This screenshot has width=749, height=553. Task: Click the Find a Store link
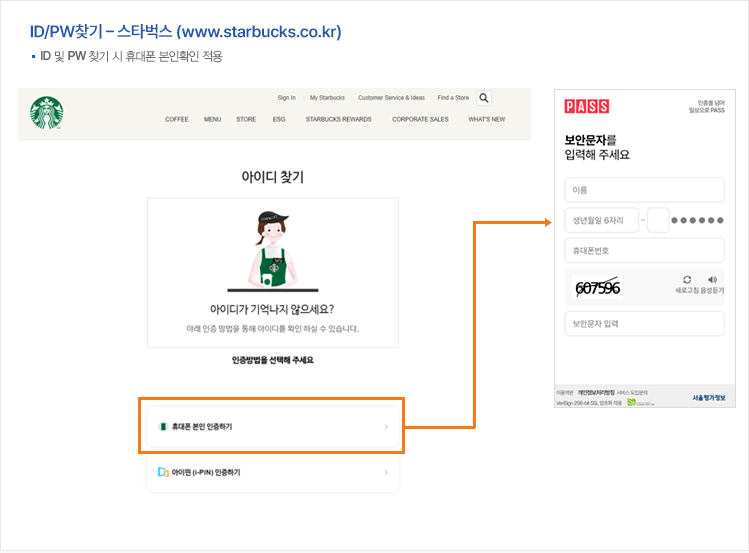(x=453, y=98)
